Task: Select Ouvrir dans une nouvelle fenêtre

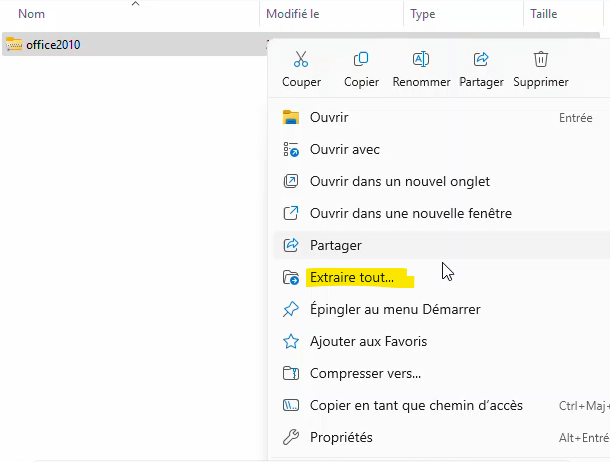Action: pos(442,213)
